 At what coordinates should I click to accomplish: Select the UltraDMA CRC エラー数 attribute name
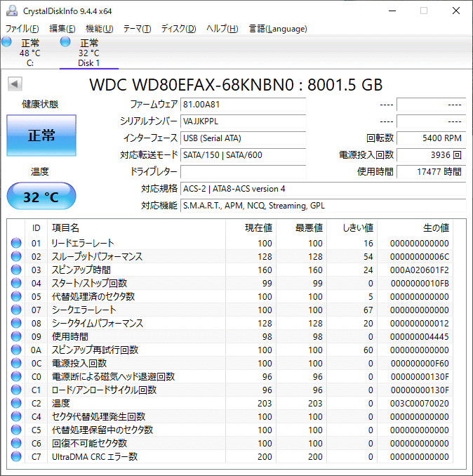[95, 457]
